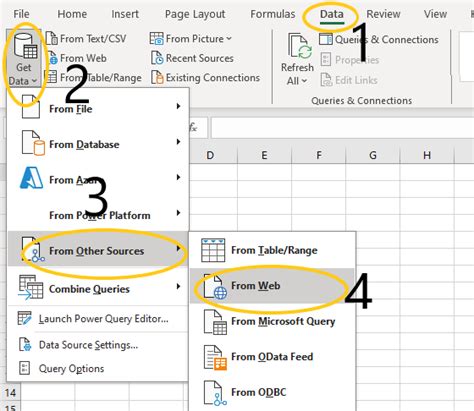
Task: Click the From File document icon
Action: click(x=31, y=107)
